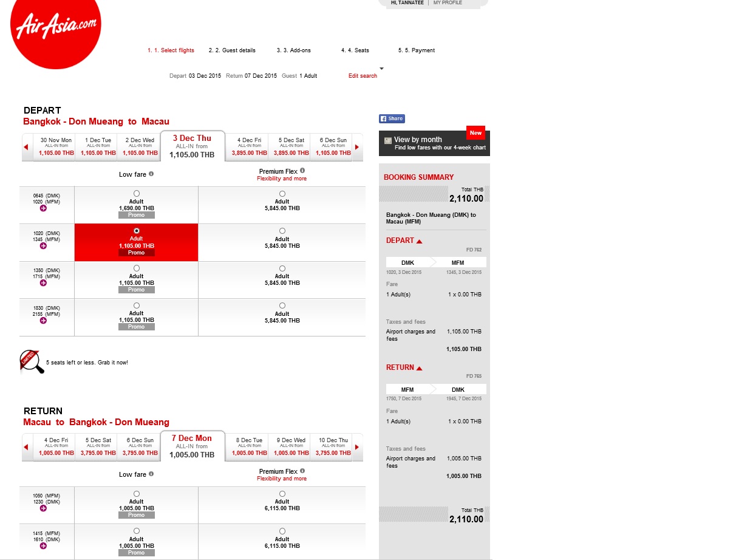Select Premium Flex for 1350 departure flight
Screen dimensions: 753x560
[x=282, y=268]
